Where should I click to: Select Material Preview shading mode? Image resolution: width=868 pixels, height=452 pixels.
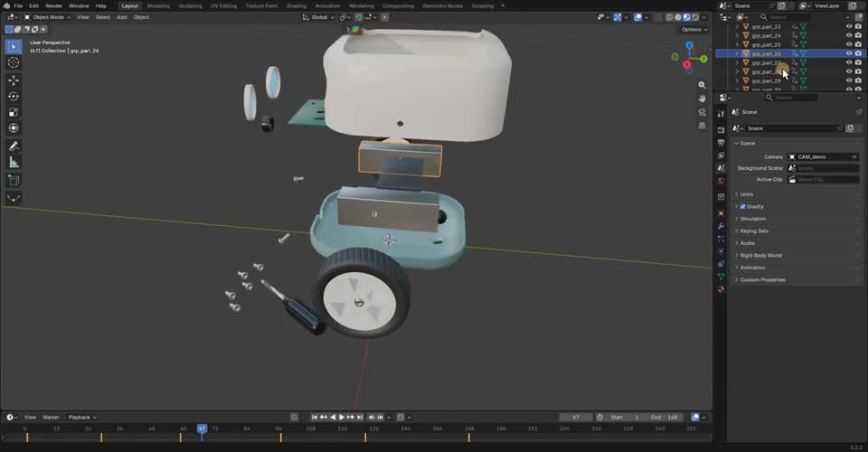coord(686,17)
